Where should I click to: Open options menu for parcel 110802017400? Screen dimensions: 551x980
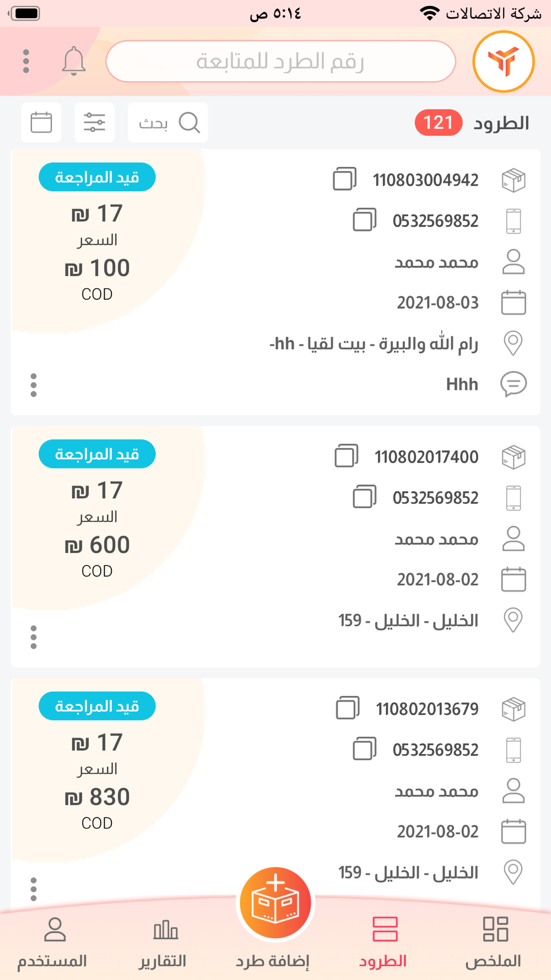(34, 637)
